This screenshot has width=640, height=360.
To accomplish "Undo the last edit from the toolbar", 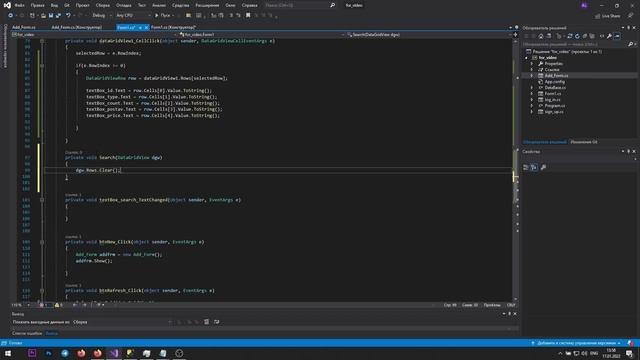I will coord(68,16).
